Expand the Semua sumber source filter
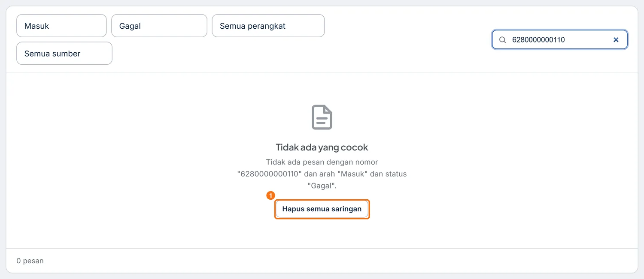Image resolution: width=644 pixels, height=279 pixels. pyautogui.click(x=64, y=54)
